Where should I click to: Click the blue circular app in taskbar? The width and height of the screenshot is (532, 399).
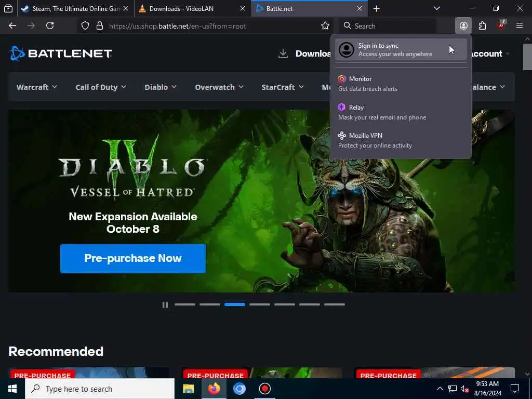(239, 389)
